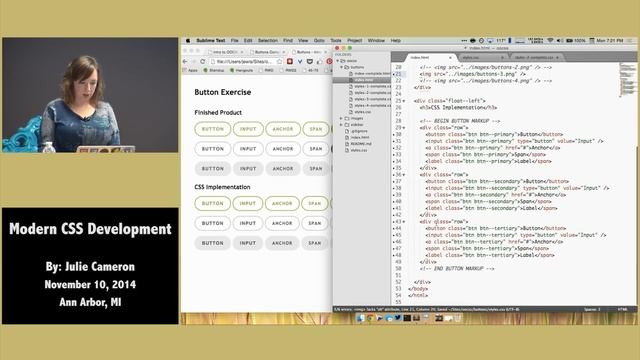Click the volume icon in menu bar
Viewport: 640px width, 360px height.
pyautogui.click(x=560, y=40)
